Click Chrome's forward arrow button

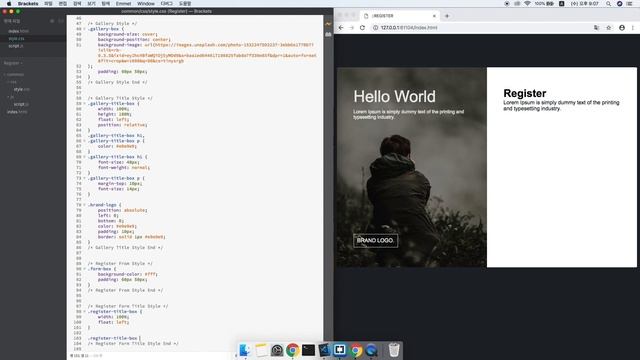tap(351, 28)
